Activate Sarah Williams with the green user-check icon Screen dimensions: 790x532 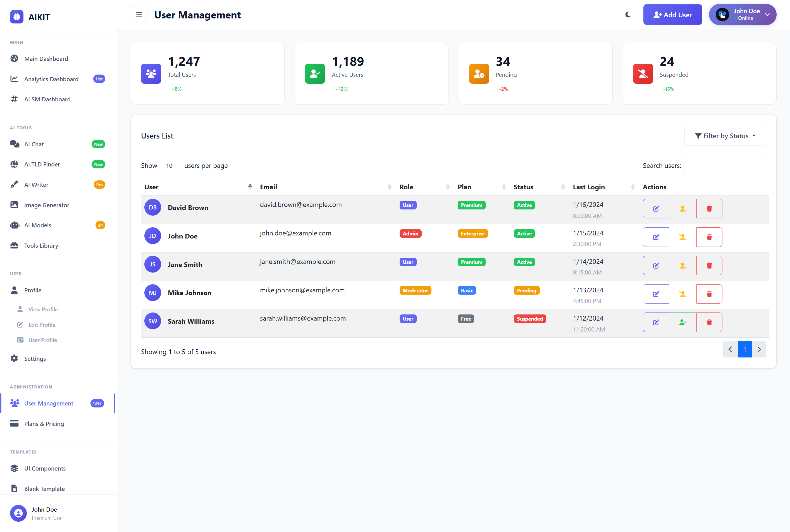[682, 322]
